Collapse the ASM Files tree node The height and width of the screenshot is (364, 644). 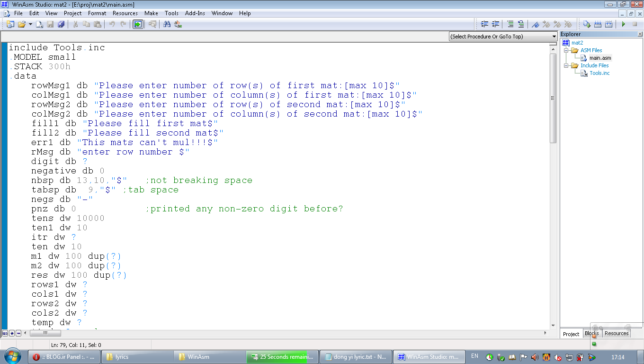point(566,50)
